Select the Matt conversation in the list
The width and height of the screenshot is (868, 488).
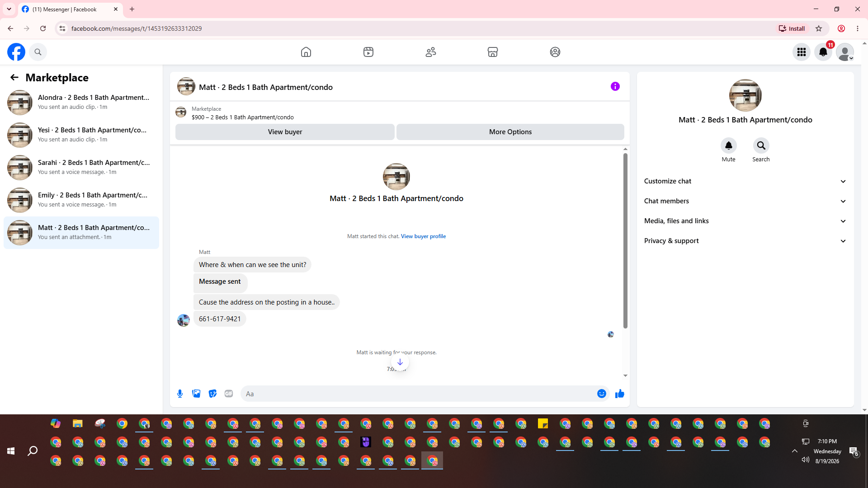tap(81, 232)
